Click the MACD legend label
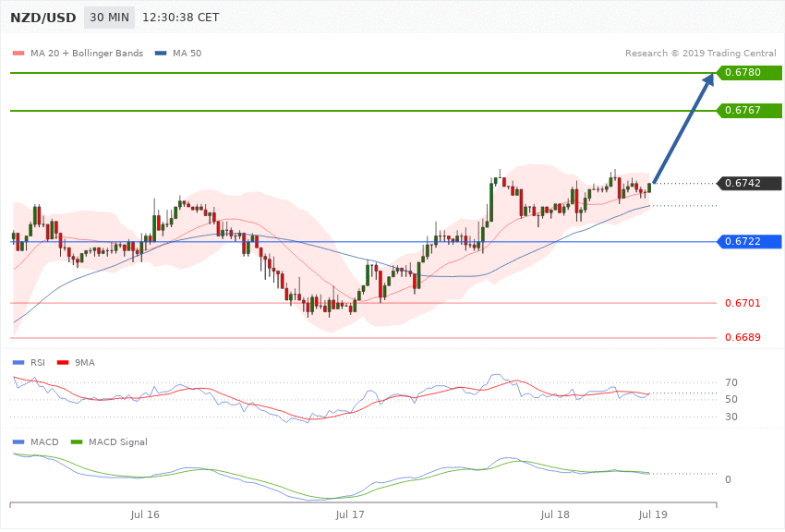 click(44, 441)
